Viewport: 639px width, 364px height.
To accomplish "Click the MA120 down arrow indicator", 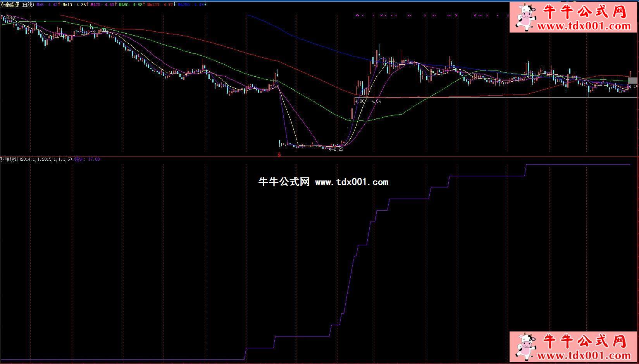I will [175, 5].
